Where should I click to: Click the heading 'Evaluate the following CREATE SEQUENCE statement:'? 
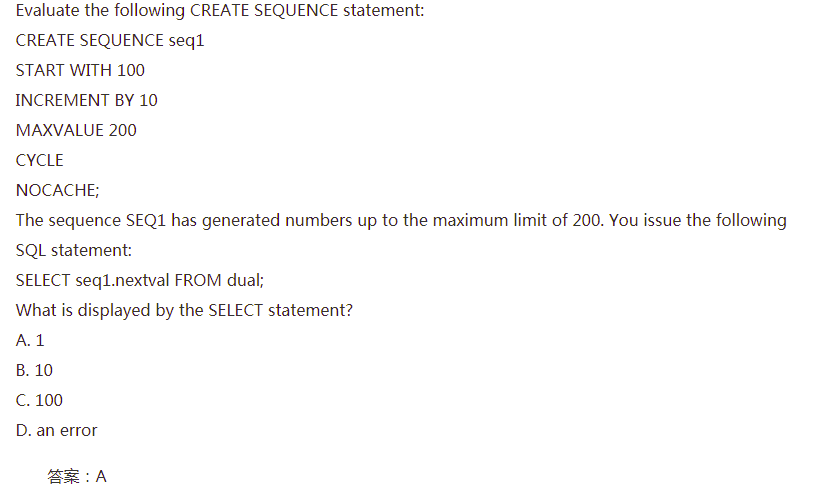click(220, 10)
